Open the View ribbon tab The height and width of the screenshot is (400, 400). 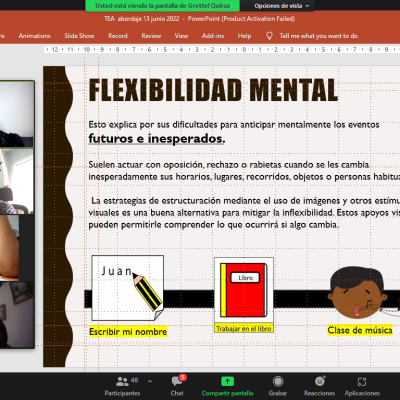tap(181, 36)
